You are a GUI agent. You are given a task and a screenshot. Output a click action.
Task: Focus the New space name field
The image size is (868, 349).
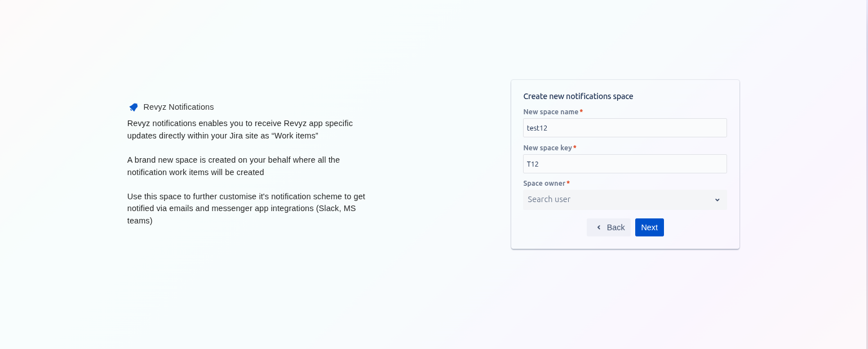click(625, 128)
